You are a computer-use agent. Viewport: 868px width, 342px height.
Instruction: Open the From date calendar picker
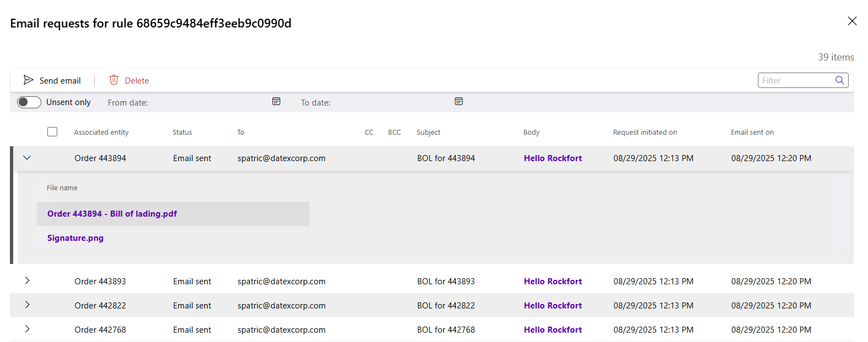pos(276,101)
